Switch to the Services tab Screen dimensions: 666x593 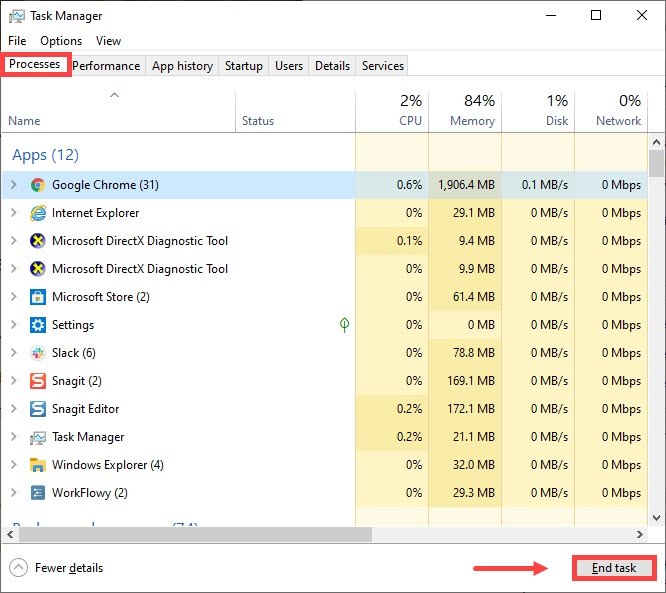coord(383,66)
